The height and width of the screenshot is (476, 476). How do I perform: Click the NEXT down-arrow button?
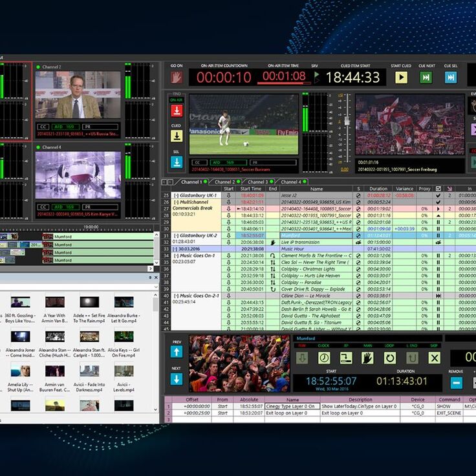pos(177,379)
